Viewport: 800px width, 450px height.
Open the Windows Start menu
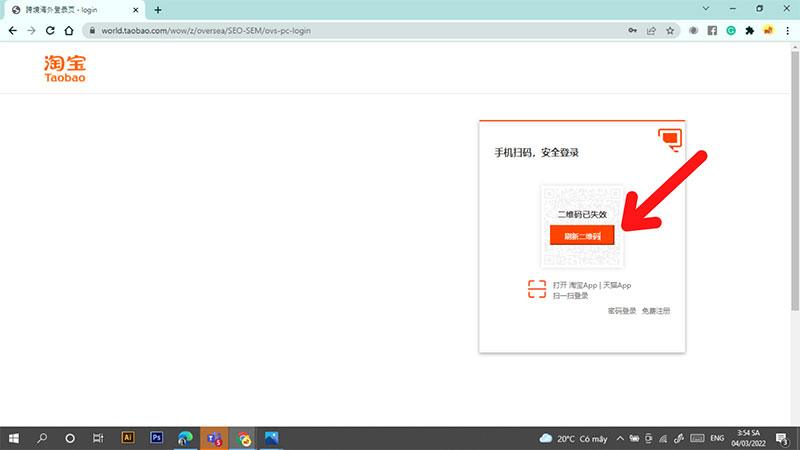point(14,438)
